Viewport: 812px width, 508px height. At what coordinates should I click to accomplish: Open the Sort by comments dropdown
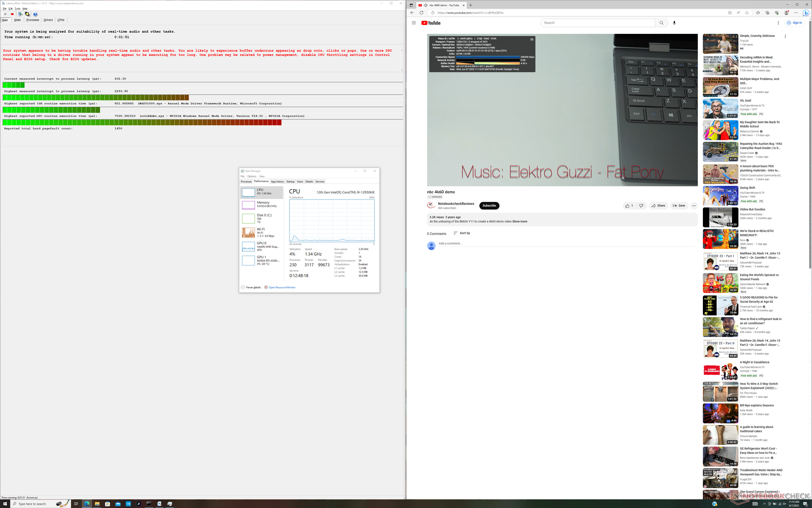tap(462, 233)
